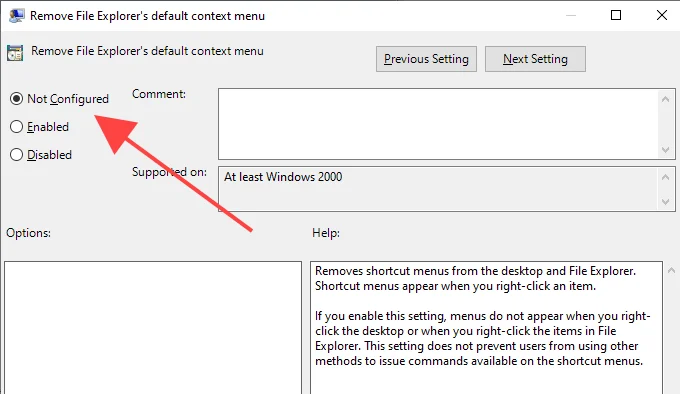
Task: Click inside the Comment text box
Action: 438,124
